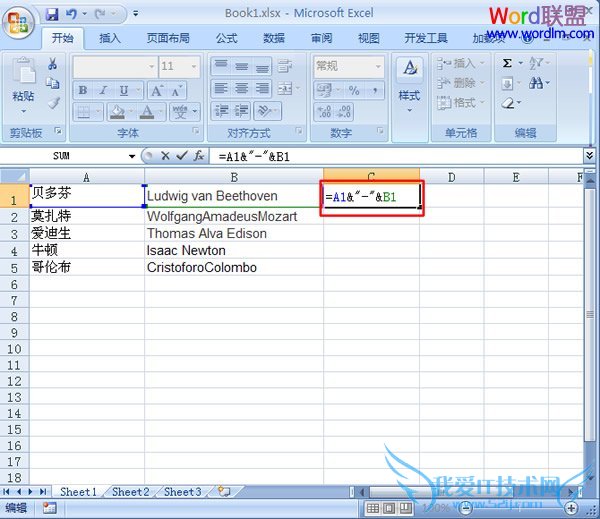Cancel formula entry with X
This screenshot has height=519, width=600.
point(165,156)
